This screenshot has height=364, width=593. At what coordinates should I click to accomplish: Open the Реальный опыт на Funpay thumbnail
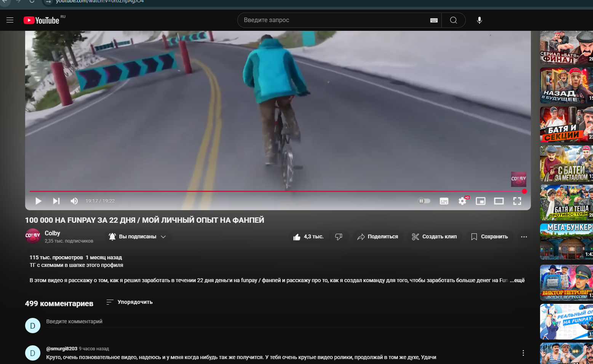(x=566, y=322)
